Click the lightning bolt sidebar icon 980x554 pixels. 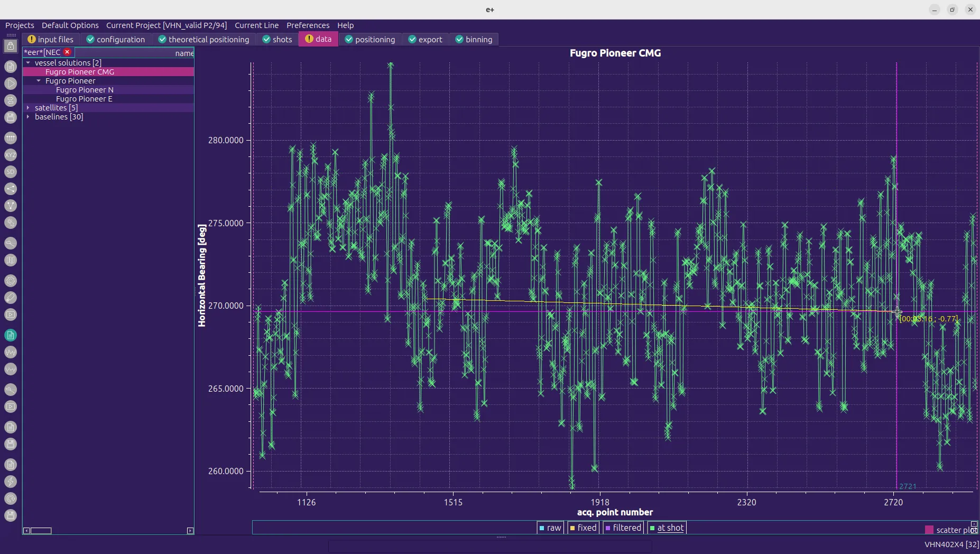coord(11,482)
